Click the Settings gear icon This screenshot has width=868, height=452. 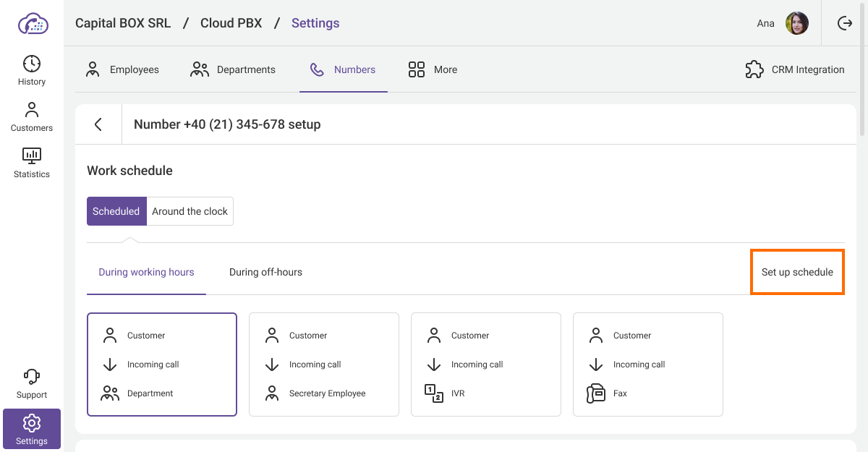[x=32, y=422]
